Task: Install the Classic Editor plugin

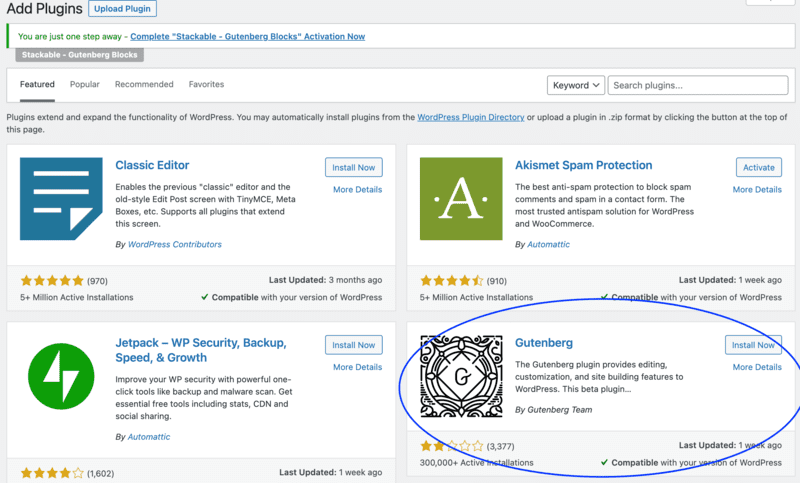Action: [x=353, y=167]
